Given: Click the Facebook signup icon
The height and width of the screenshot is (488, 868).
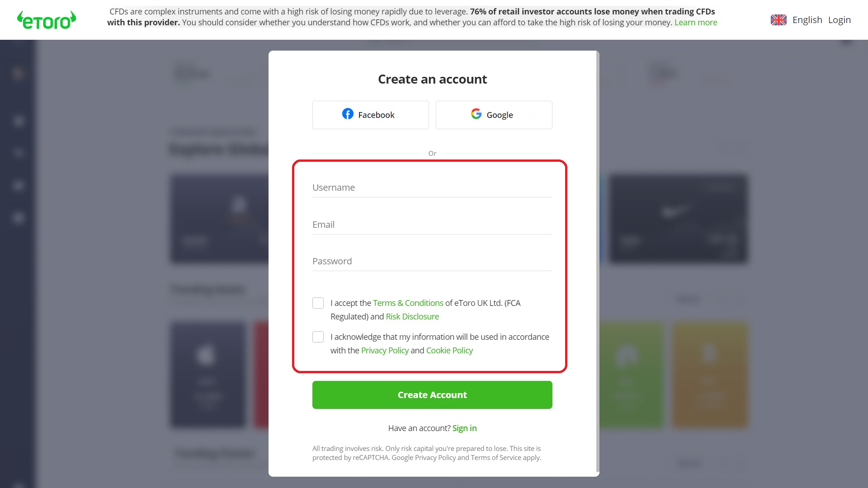Looking at the screenshot, I should [347, 114].
